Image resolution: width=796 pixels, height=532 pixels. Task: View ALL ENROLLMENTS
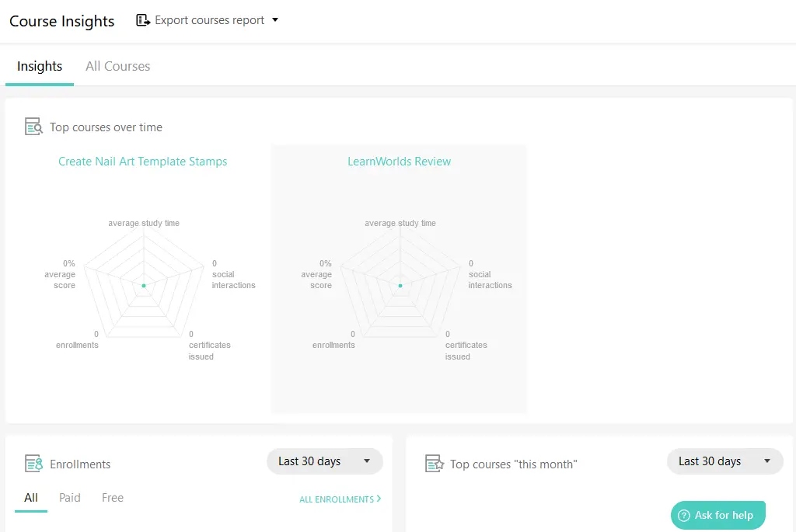click(340, 499)
